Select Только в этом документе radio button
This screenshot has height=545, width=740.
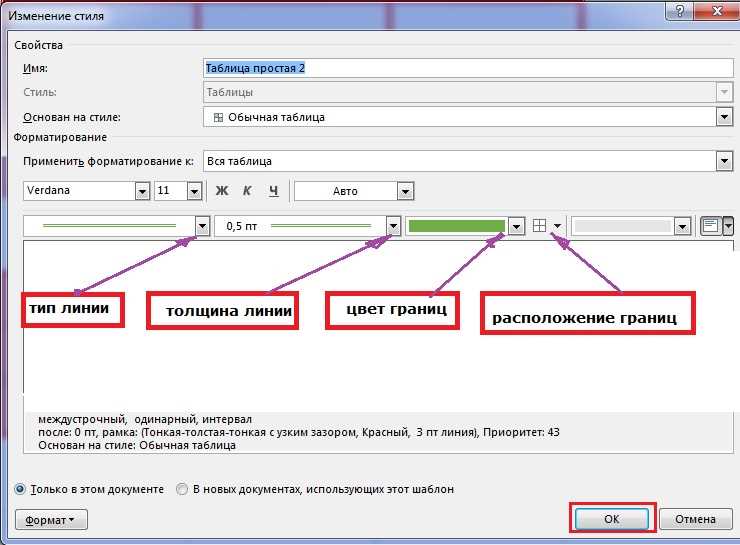click(x=20, y=489)
